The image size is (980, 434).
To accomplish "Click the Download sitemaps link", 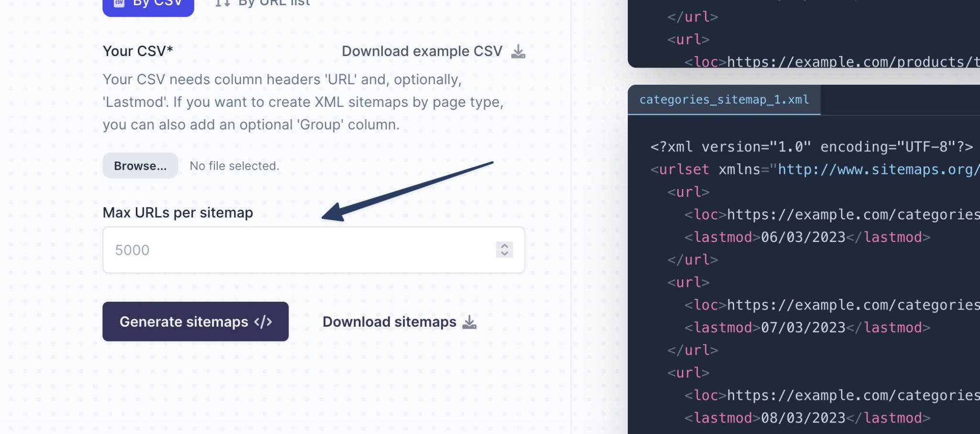I will [389, 322].
